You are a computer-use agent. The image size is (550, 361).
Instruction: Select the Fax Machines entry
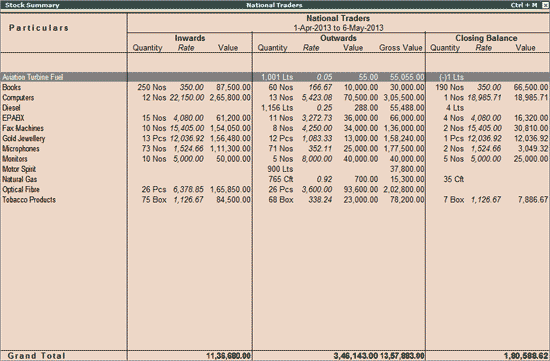pyautogui.click(x=23, y=128)
